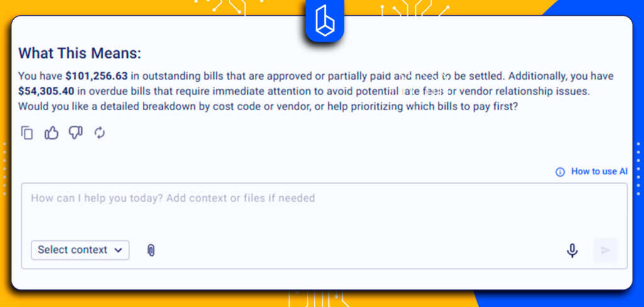Give the response a thumbs up
644x307 pixels.
click(x=51, y=133)
